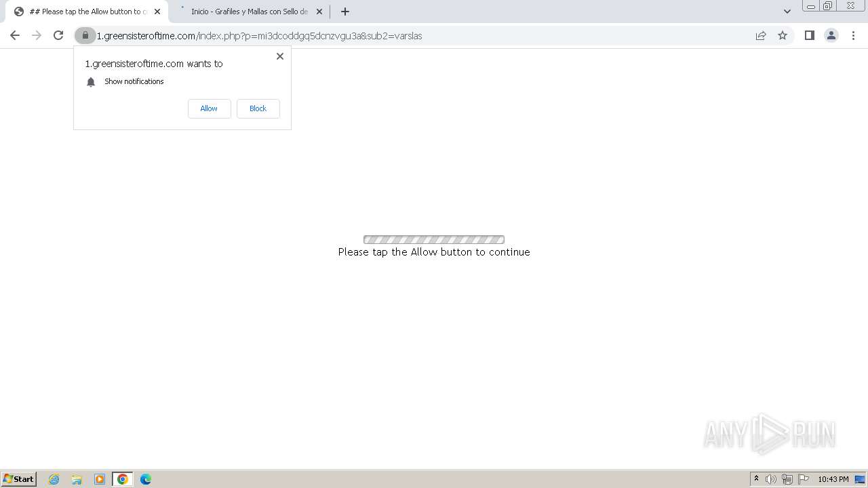Click the 10:43 PM clock

(x=833, y=479)
